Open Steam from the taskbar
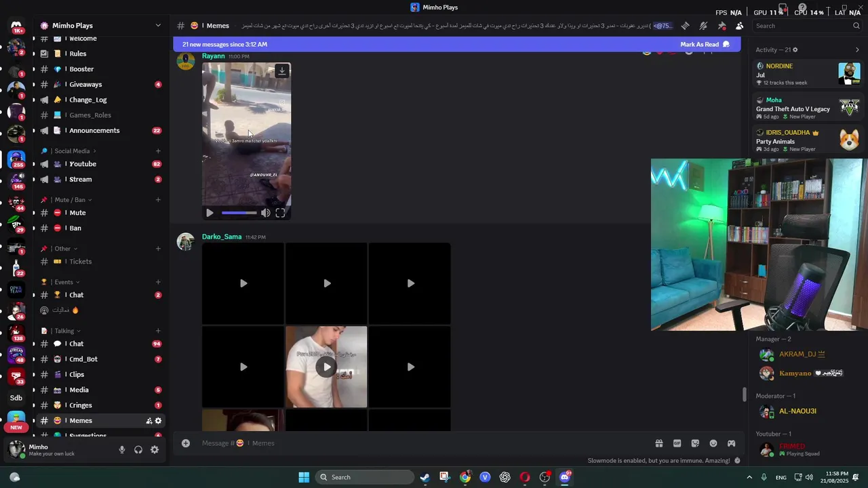The image size is (868, 488). [x=425, y=477]
